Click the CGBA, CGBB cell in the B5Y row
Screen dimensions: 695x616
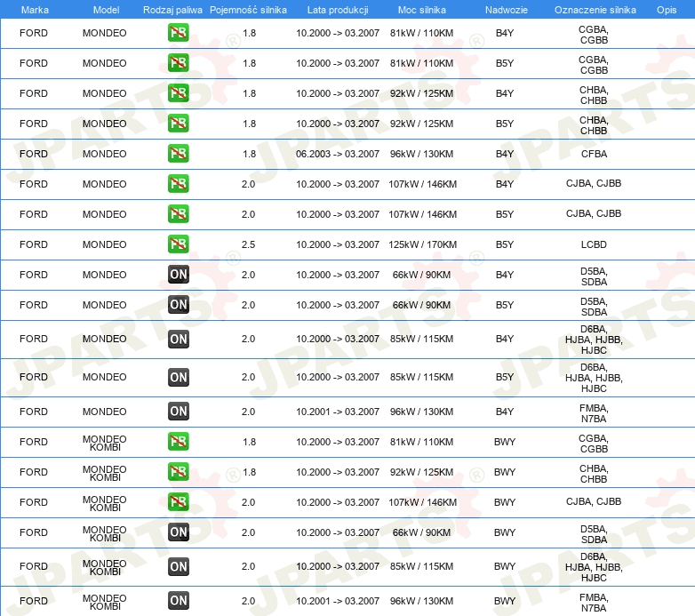point(594,65)
